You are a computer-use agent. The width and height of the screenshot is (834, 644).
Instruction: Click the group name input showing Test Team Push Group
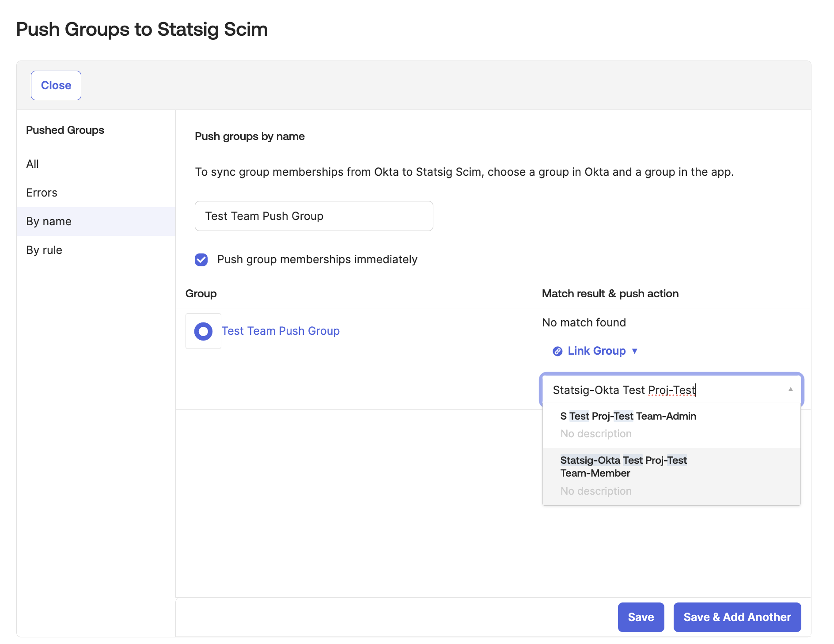point(314,216)
